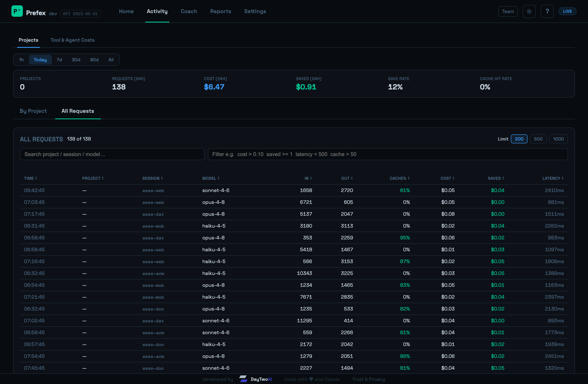588x384 pixels.
Task: Open help via the question mark icon
Action: point(547,11)
